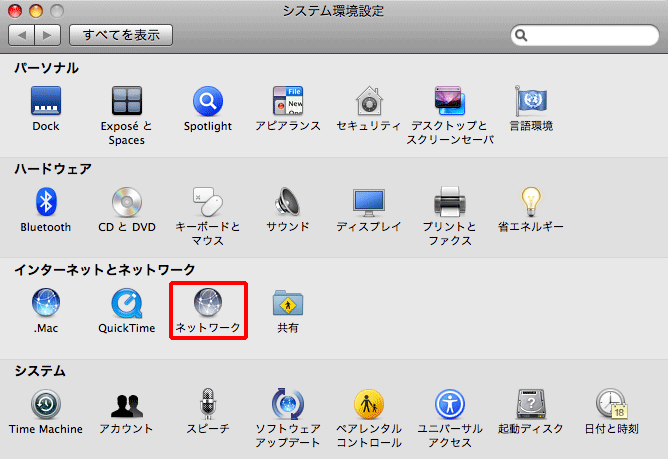Open 起動ディスク startup disk icon

coord(531,404)
